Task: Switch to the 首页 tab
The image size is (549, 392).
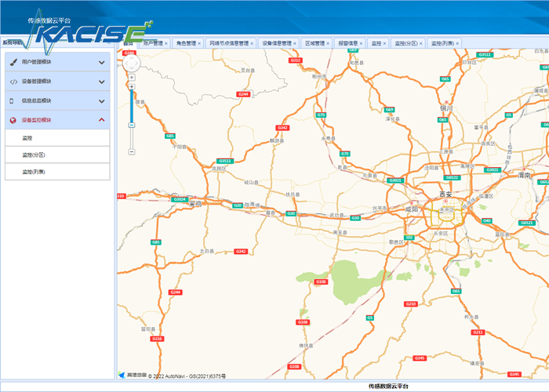Action: [128, 43]
